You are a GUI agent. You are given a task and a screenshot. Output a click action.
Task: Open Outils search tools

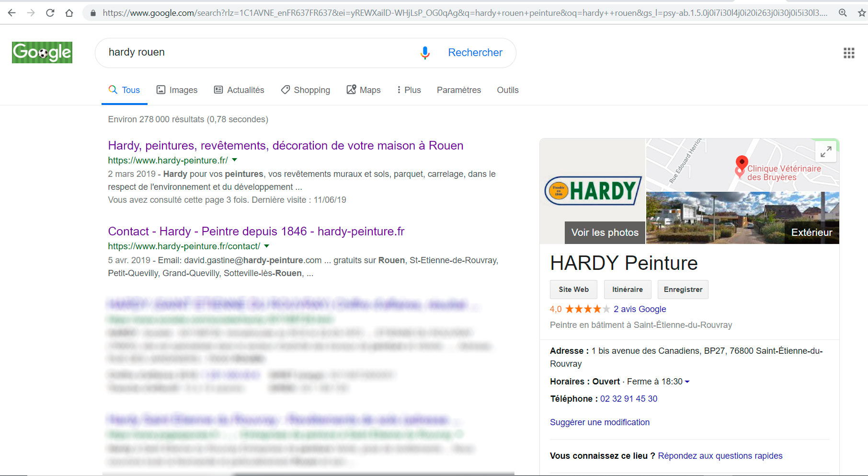click(x=508, y=90)
